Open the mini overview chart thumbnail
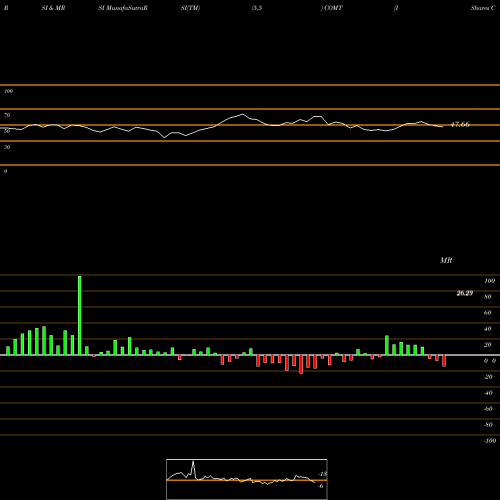The width and height of the screenshot is (500, 500). point(247,479)
